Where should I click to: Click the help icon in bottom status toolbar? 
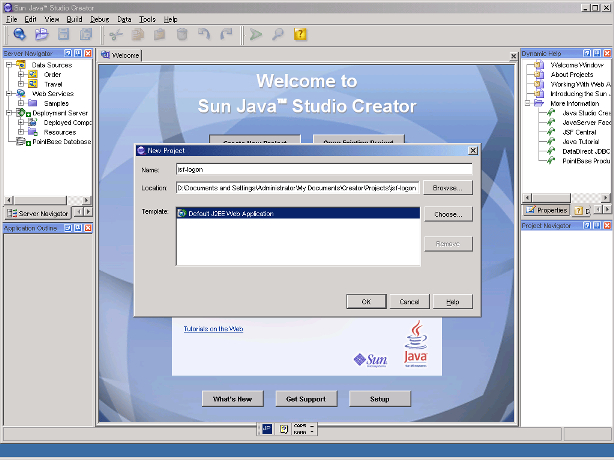tap(284, 429)
